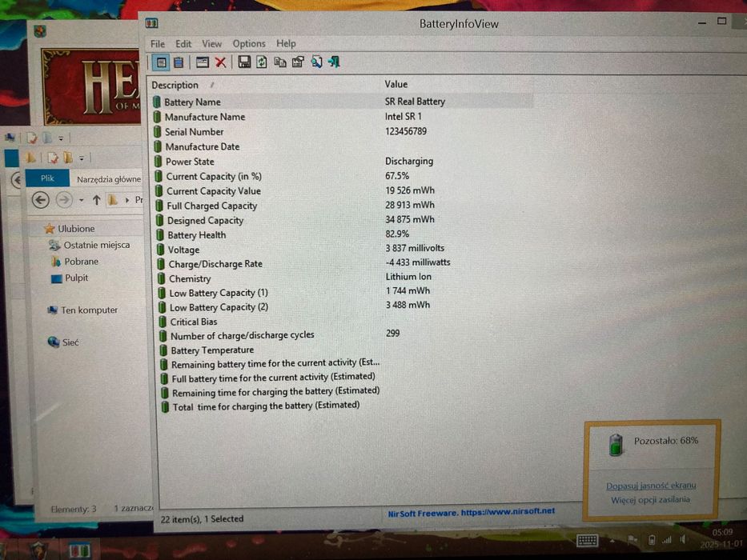Image resolution: width=747 pixels, height=560 pixels.
Task: Select the Manufacture Date row
Action: tap(342, 146)
